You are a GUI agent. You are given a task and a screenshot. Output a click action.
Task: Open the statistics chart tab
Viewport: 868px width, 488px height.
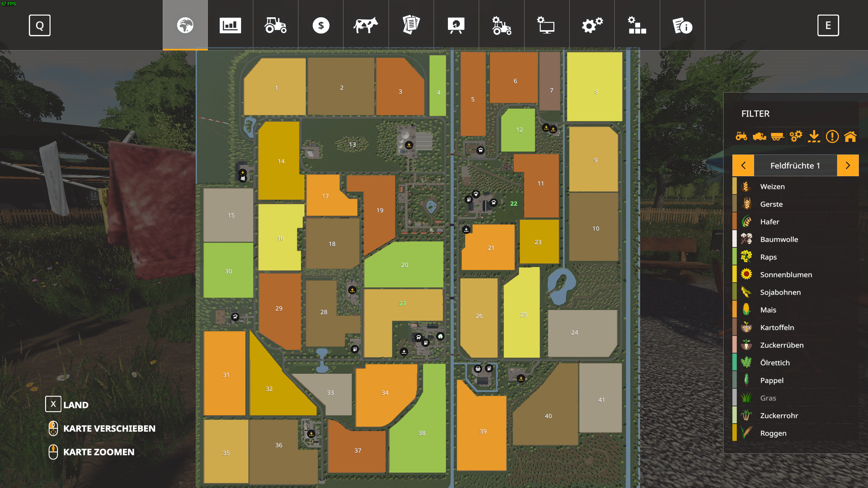[x=230, y=25]
